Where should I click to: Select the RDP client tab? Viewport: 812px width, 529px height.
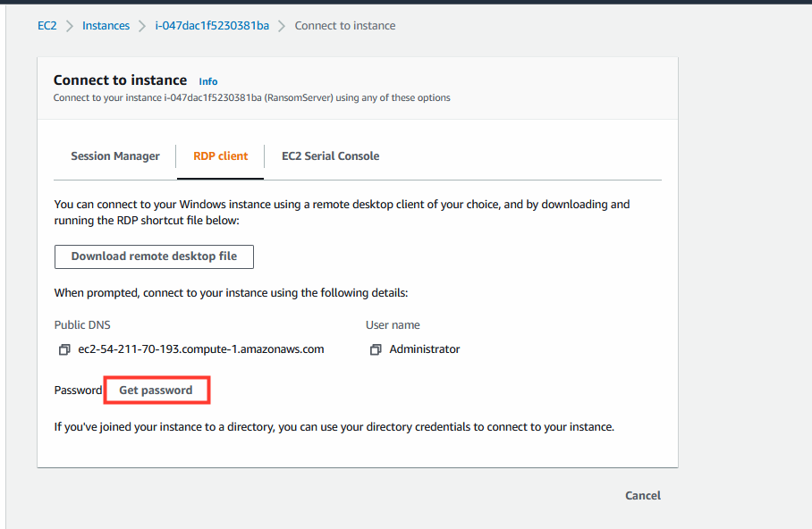221,156
